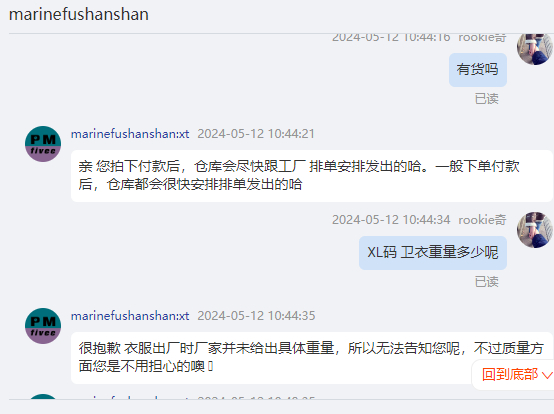
Task: Click rookie奇 username above XL码 message
Action: (x=482, y=220)
